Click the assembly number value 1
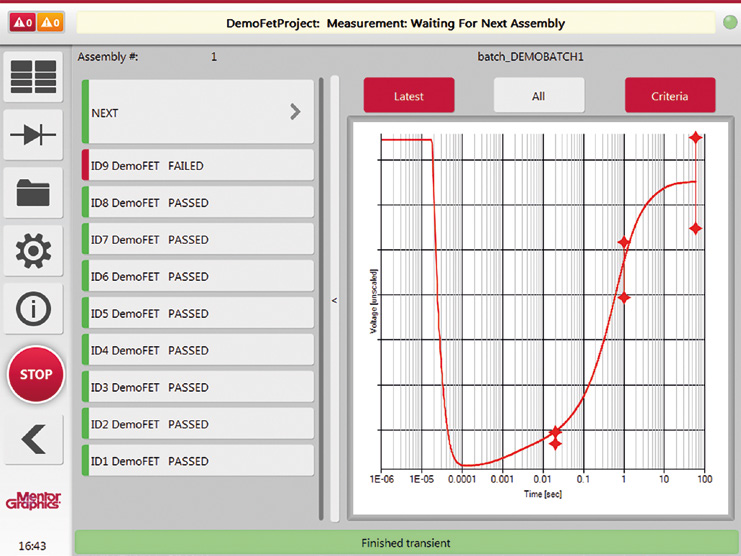This screenshot has width=741, height=556. pyautogui.click(x=214, y=57)
